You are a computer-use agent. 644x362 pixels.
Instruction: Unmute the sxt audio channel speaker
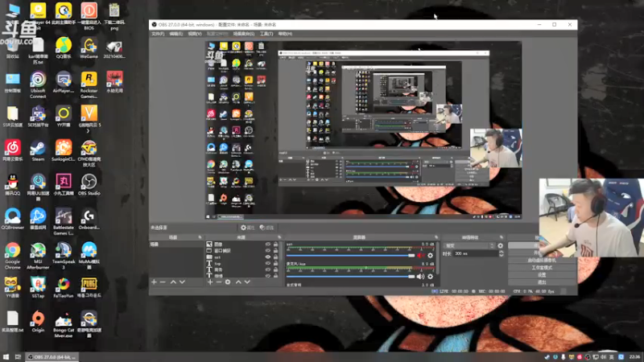420,255
